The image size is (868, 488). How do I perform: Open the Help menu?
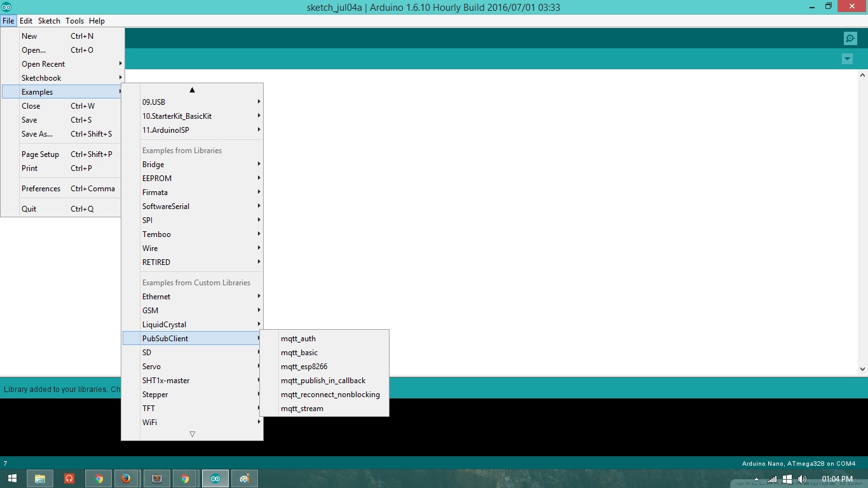(97, 21)
